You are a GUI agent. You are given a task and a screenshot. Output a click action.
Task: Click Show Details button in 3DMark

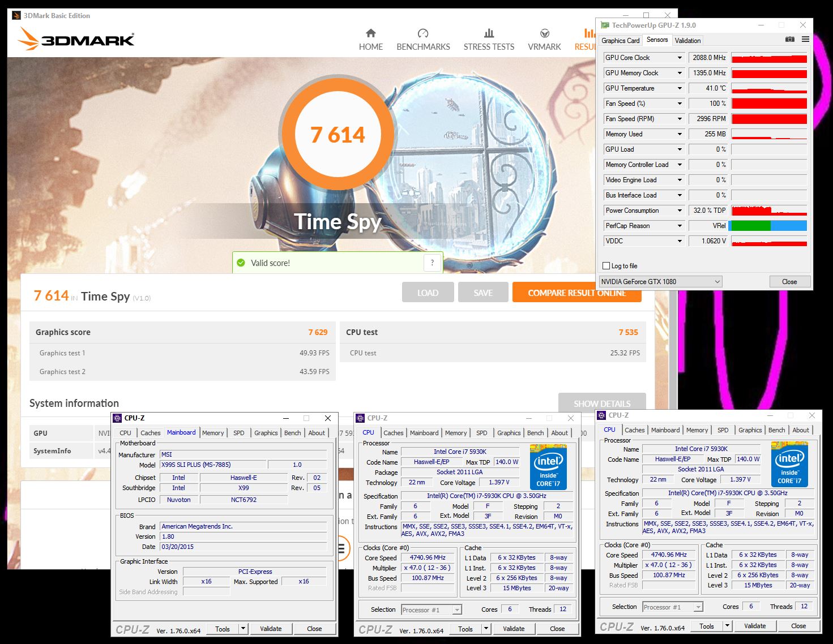pos(602,403)
